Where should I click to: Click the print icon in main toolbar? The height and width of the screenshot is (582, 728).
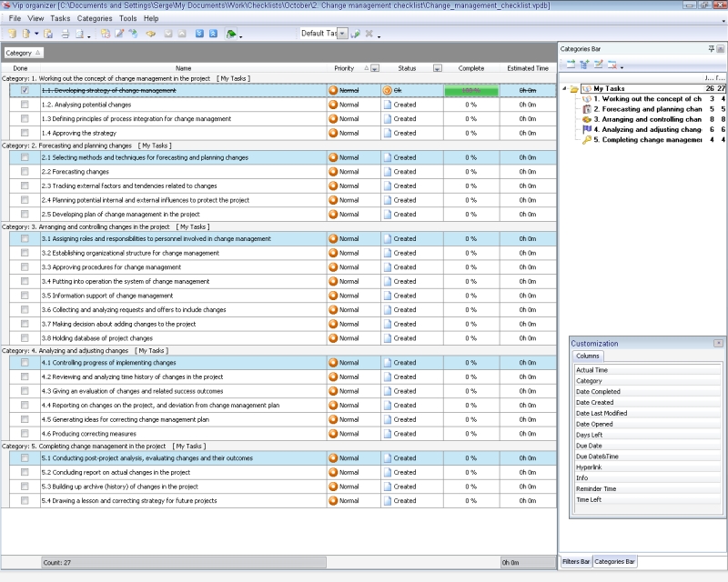click(x=65, y=34)
